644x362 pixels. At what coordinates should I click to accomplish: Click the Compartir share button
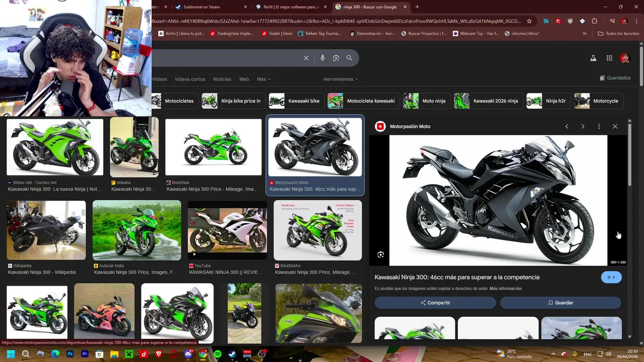(x=435, y=303)
